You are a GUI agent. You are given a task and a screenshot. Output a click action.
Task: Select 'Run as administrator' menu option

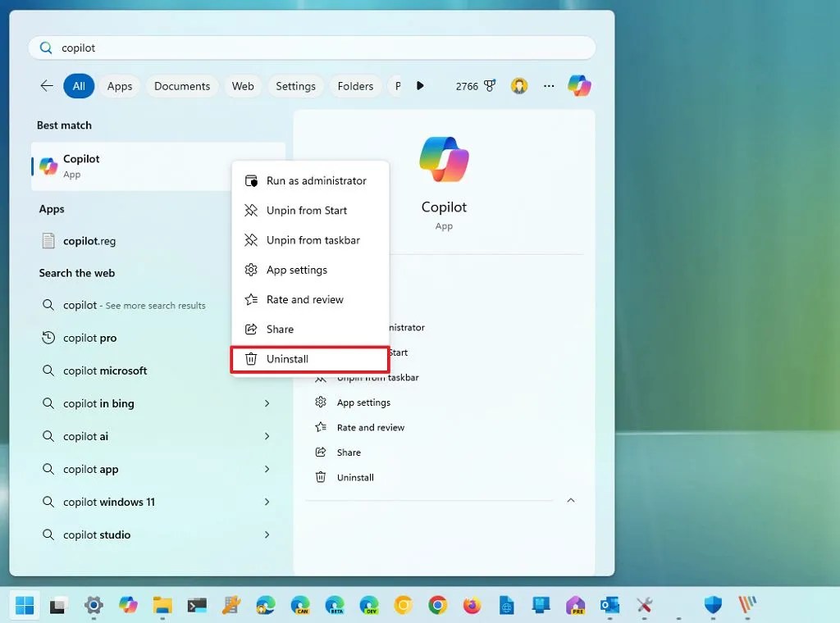(316, 180)
